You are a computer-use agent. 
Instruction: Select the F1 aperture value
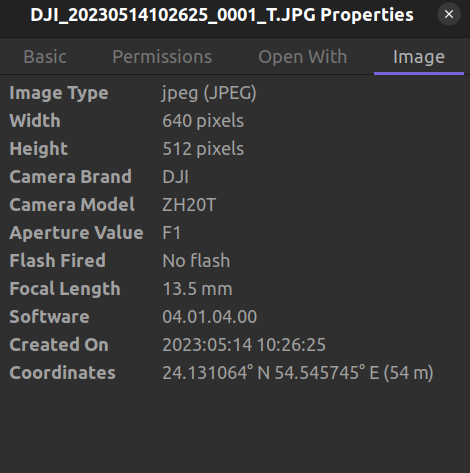171,233
